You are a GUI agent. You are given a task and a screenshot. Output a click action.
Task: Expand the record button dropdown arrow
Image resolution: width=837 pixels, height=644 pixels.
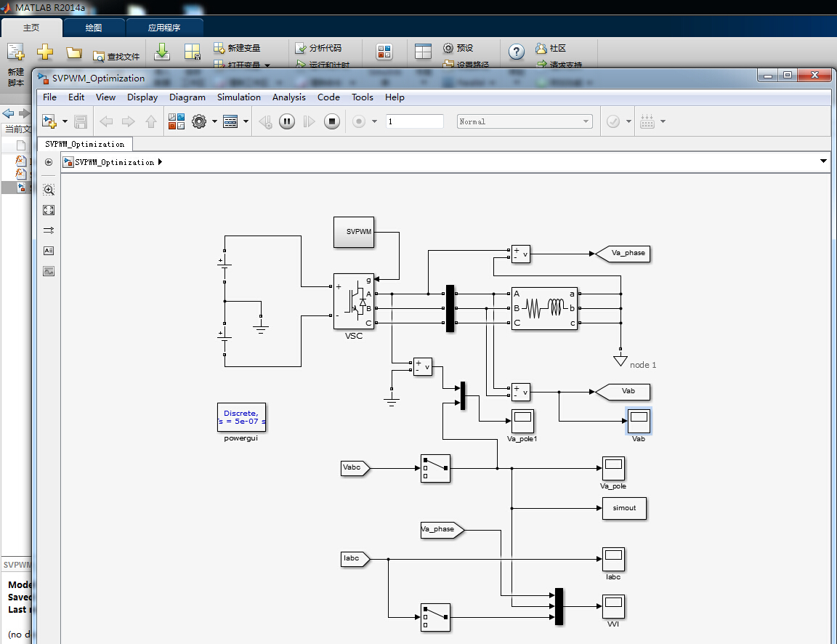click(x=374, y=121)
